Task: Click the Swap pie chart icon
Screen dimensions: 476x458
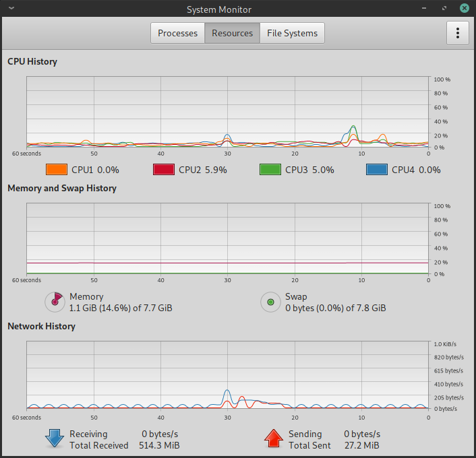Action: pyautogui.click(x=270, y=302)
